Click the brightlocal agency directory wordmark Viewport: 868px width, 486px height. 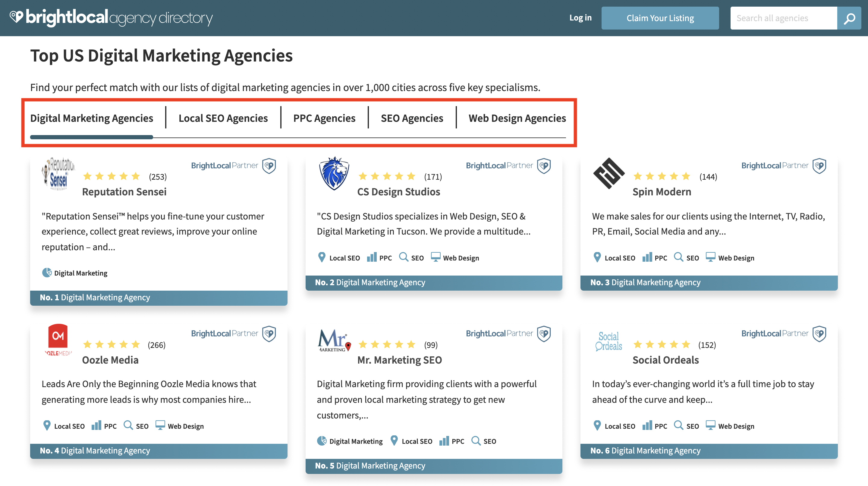click(119, 17)
